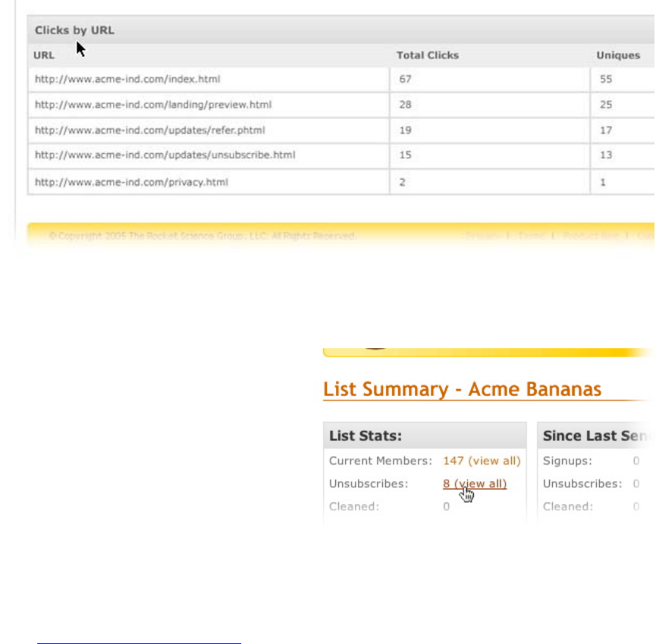
Task: Click the updates/refer.phtml URL
Action: point(149,130)
